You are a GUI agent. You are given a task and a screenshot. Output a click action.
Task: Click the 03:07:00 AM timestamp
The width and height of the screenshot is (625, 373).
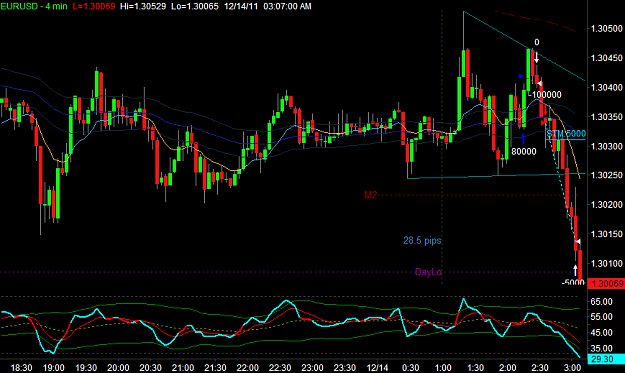[287, 6]
